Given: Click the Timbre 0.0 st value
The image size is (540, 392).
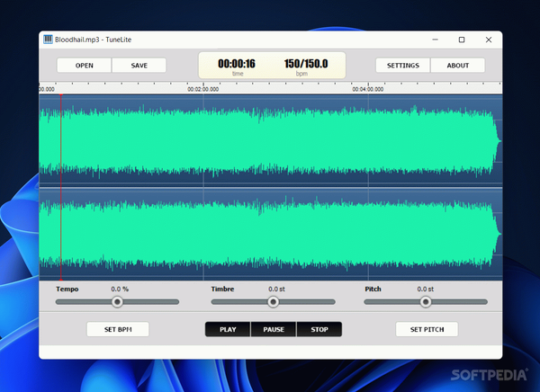Looking at the screenshot, I should [276, 290].
